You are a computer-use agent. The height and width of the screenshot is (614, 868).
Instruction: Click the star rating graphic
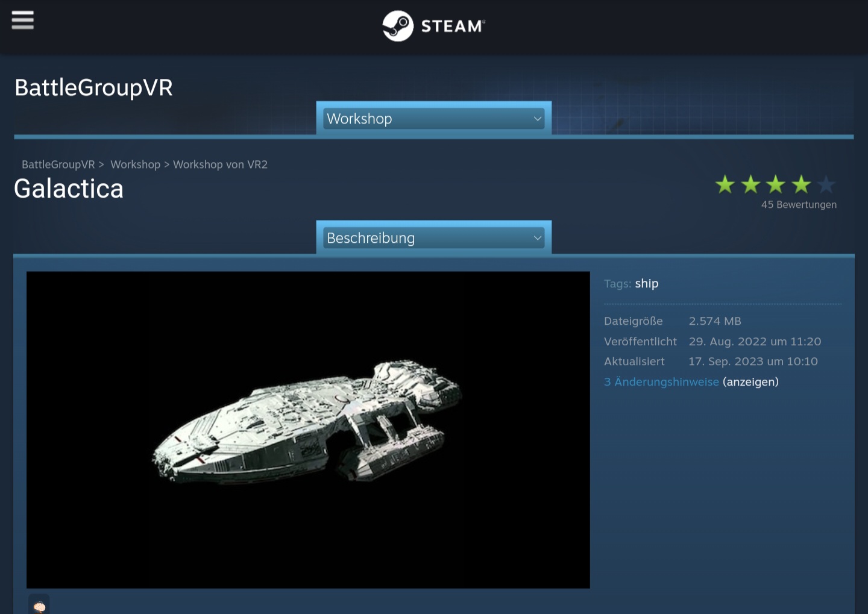pyautogui.click(x=775, y=184)
